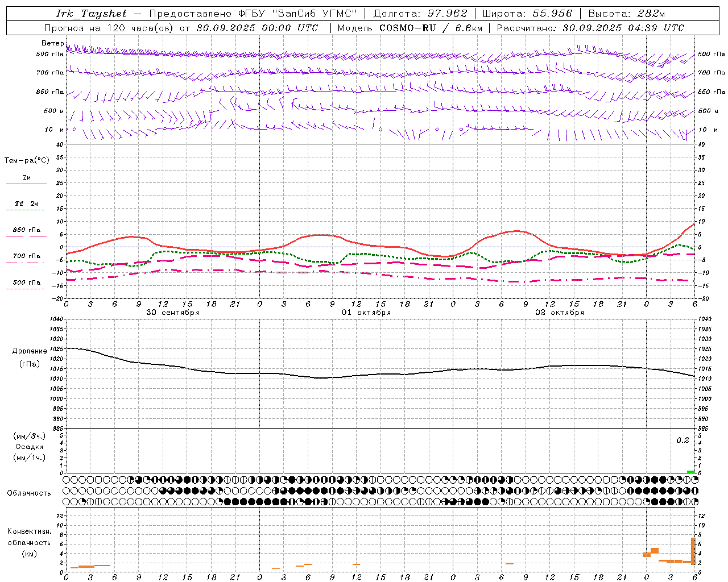Click the date label "02 октября"
Screen dimensions: 728x582
coord(560,313)
